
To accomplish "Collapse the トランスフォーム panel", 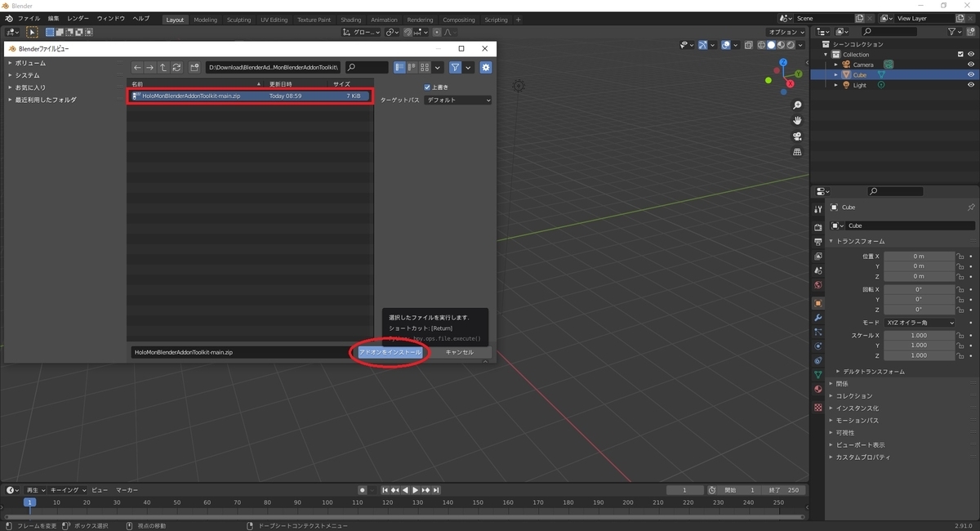I will click(x=831, y=241).
